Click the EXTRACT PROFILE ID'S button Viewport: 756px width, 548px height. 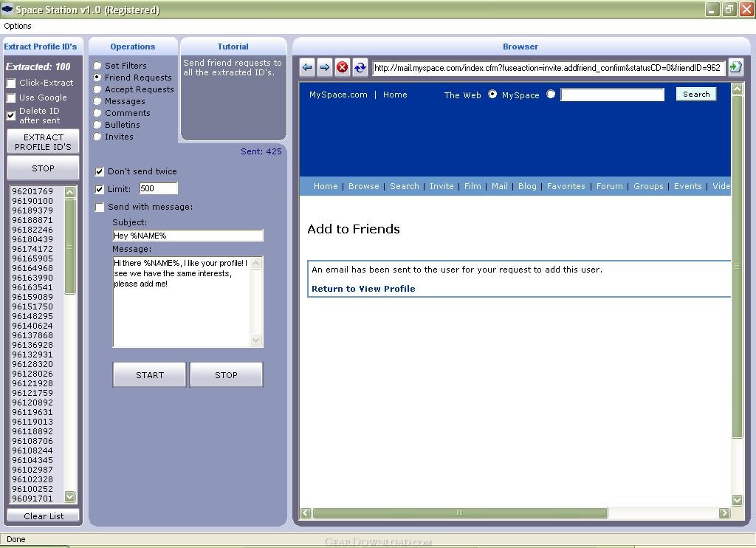click(x=43, y=142)
